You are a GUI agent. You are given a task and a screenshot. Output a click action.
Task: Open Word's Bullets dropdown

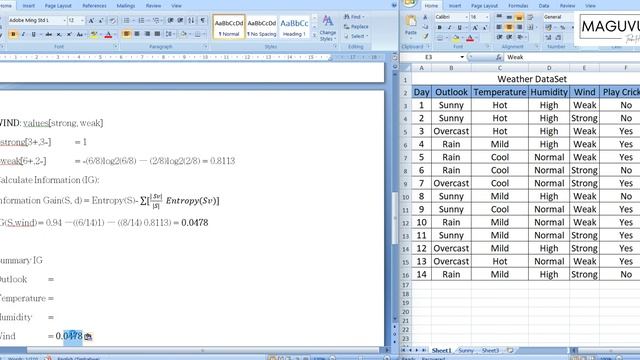click(133, 20)
